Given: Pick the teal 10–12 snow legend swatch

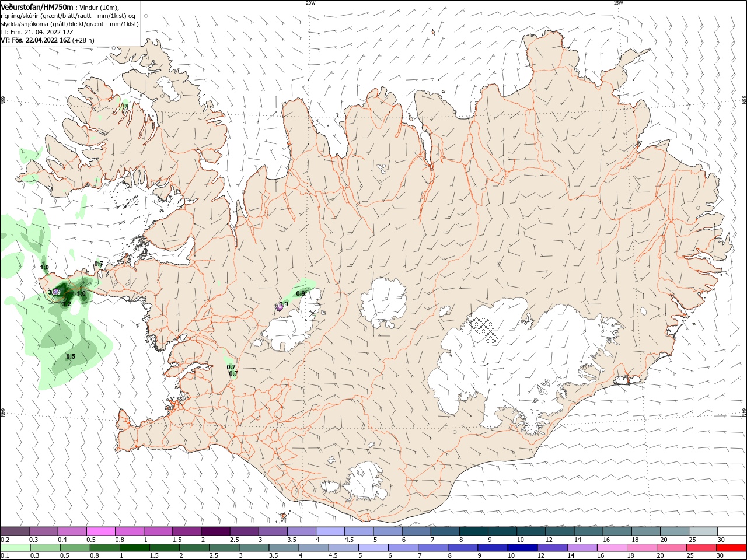Looking at the screenshot, I should coord(532,531).
